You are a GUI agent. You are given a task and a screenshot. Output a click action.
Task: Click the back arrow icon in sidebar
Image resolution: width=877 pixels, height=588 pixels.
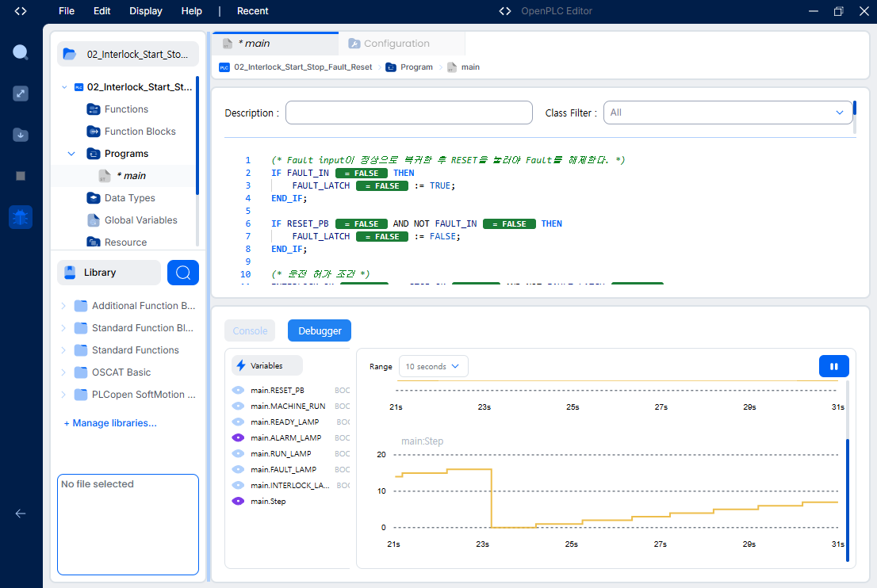coord(21,513)
